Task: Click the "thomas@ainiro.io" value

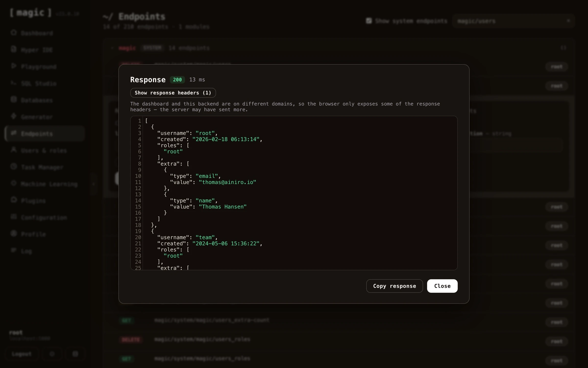Action: click(x=227, y=182)
